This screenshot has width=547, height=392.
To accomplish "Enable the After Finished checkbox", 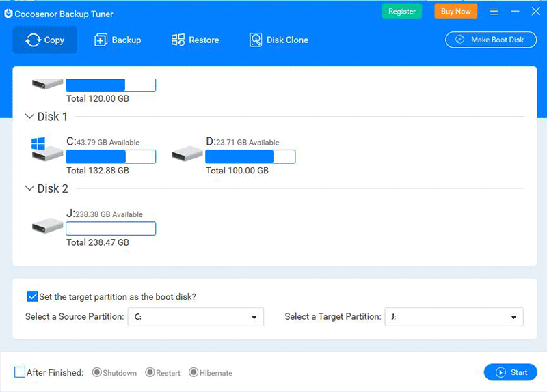I will pyautogui.click(x=20, y=372).
